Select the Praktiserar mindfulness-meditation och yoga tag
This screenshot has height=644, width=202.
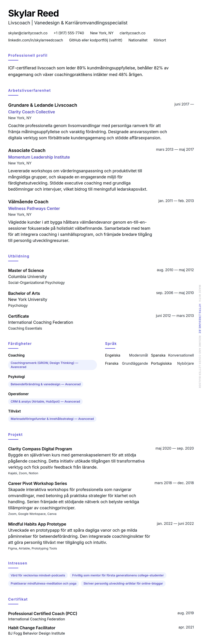click(x=44, y=583)
